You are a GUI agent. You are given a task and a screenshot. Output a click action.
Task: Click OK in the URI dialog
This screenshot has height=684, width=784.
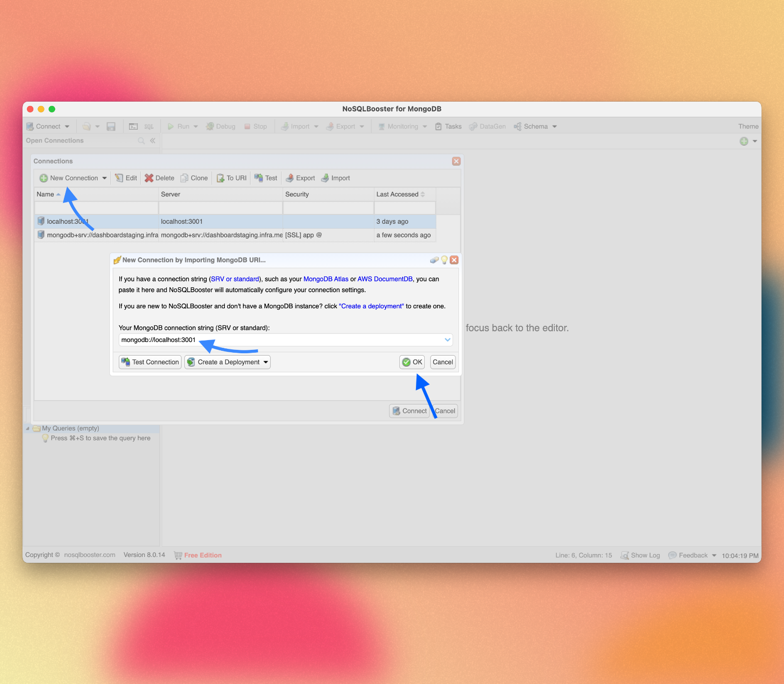pyautogui.click(x=412, y=362)
